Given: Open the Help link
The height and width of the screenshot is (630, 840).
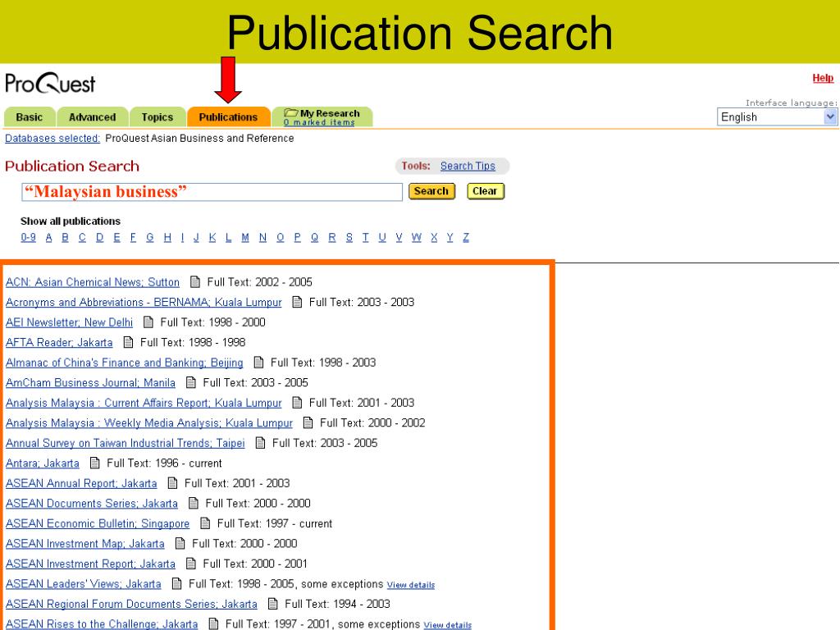Looking at the screenshot, I should (x=823, y=78).
